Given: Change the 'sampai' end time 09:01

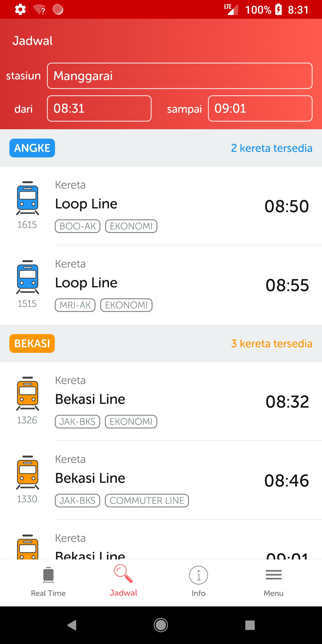Looking at the screenshot, I should [260, 108].
